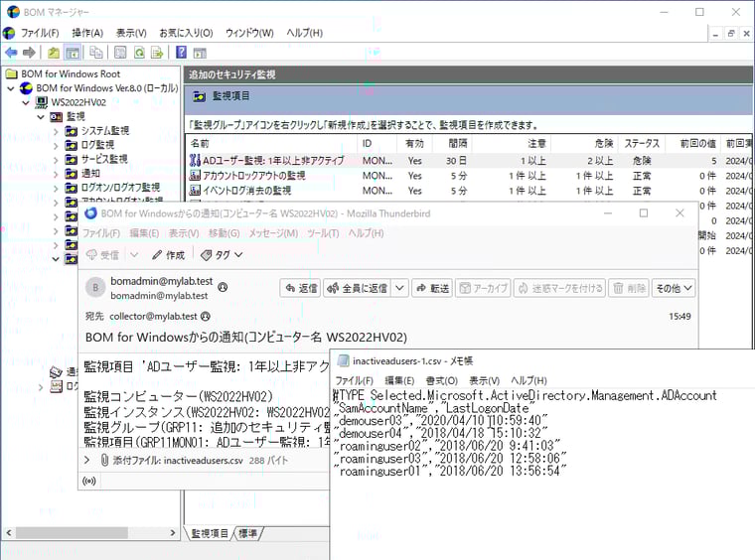Collapse the 監視 tree node

[41, 117]
